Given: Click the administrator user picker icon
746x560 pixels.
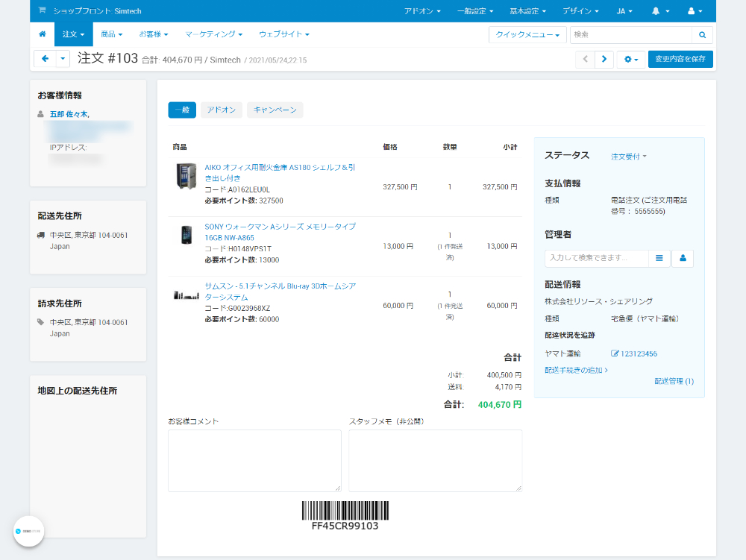Looking at the screenshot, I should (x=683, y=258).
